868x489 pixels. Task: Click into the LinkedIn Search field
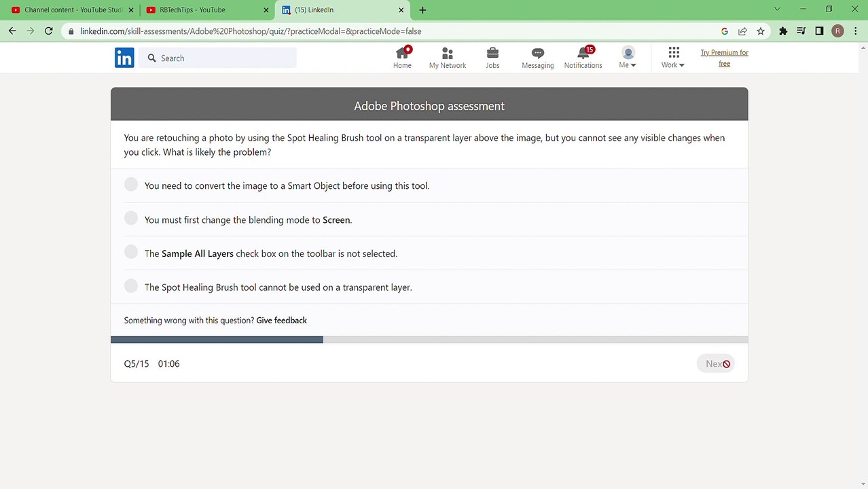[218, 58]
